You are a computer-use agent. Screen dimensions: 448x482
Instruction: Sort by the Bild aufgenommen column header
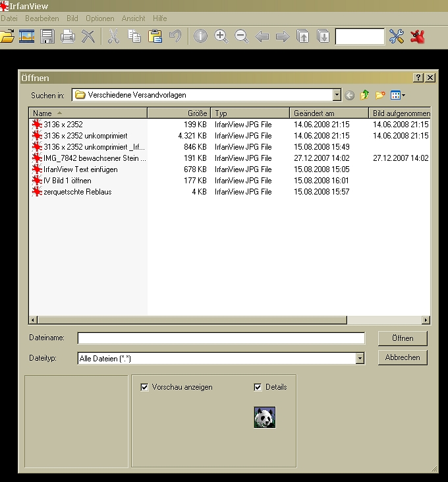point(400,113)
